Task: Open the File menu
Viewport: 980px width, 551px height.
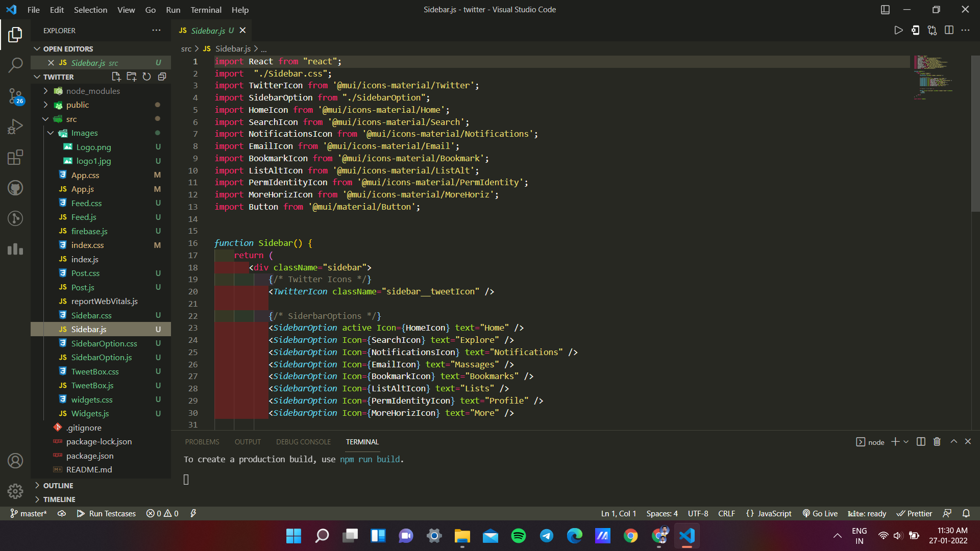Action: coord(33,10)
